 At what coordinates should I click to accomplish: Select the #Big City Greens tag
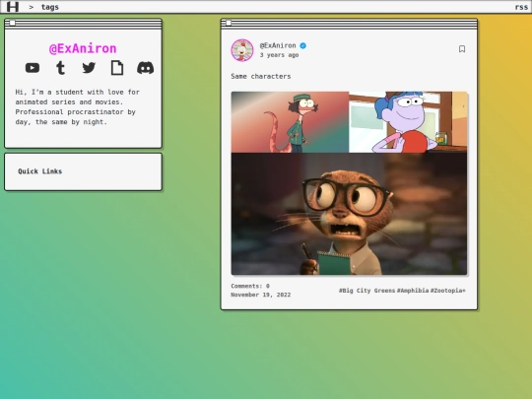[x=366, y=291]
